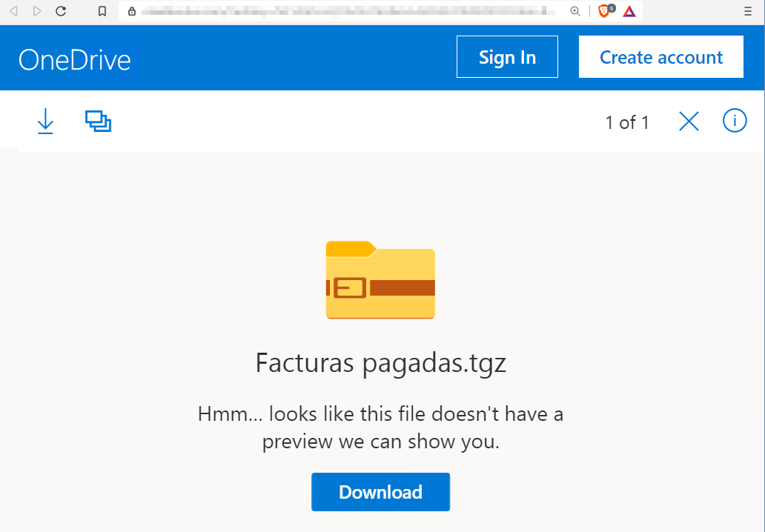This screenshot has width=765, height=532.
Task: Click the Create account button
Action: pos(661,57)
